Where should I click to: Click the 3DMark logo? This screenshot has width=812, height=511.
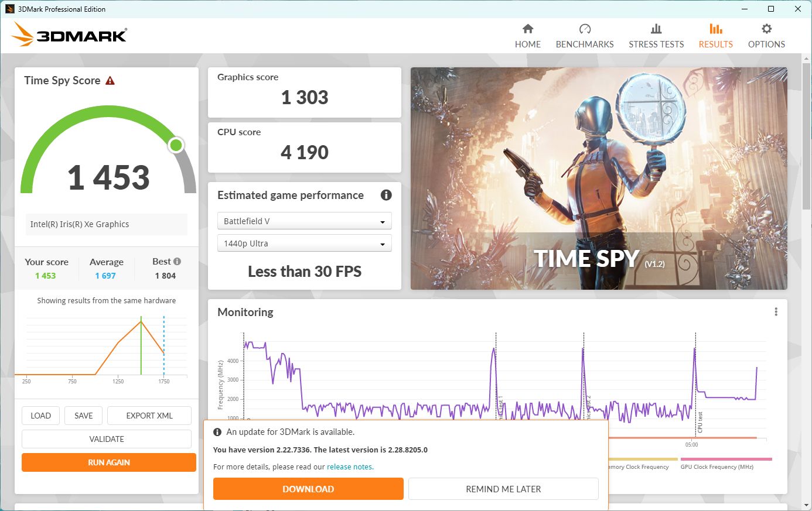click(x=69, y=35)
